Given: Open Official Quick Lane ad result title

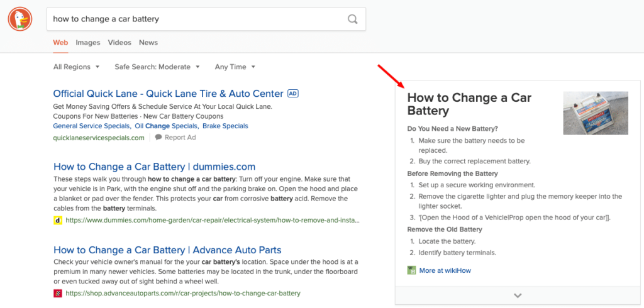Looking at the screenshot, I should [x=169, y=94].
